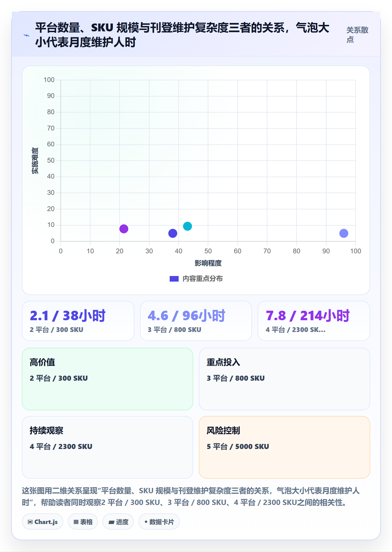Click the y-axis tick label 70
Screen dimensions: 392x552
tap(51, 128)
